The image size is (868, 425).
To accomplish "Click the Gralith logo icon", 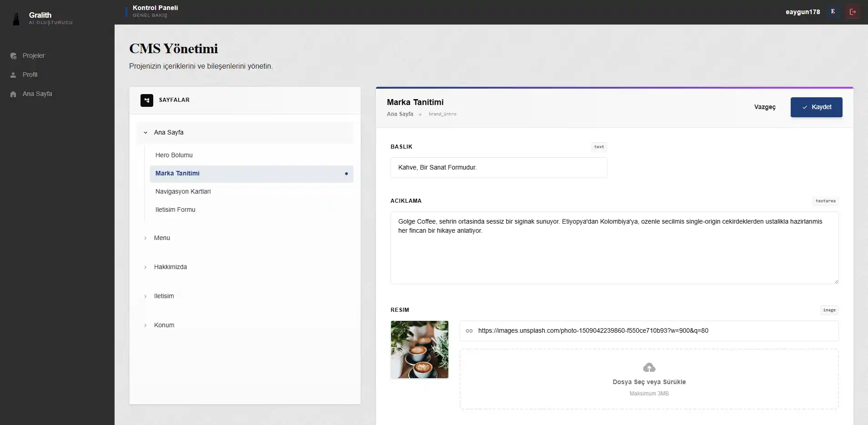I will tap(16, 19).
